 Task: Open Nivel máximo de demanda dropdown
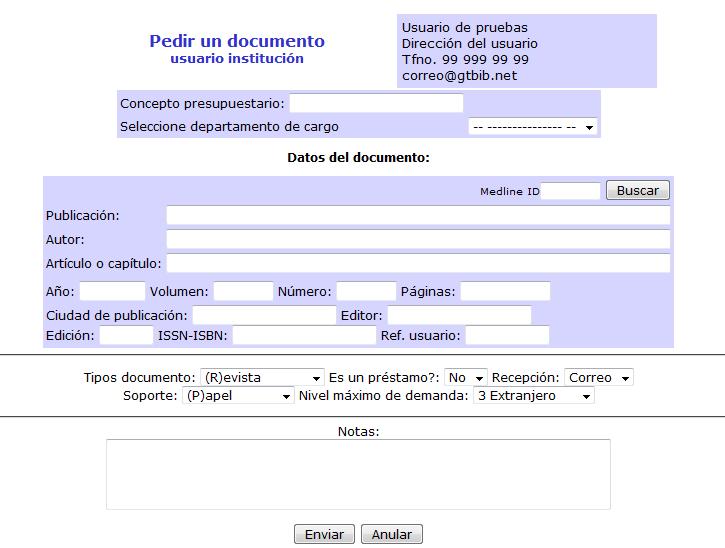coord(533,396)
